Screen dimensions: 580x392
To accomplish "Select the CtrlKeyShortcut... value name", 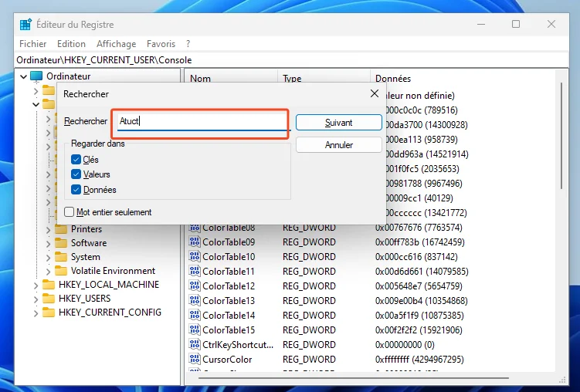I will (238, 345).
